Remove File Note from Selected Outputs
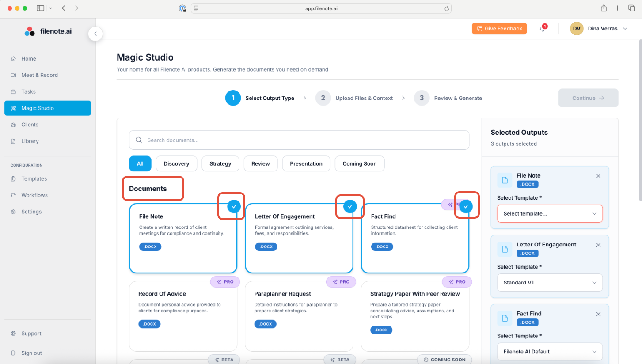Image resolution: width=642 pixels, height=364 pixels. click(x=598, y=176)
